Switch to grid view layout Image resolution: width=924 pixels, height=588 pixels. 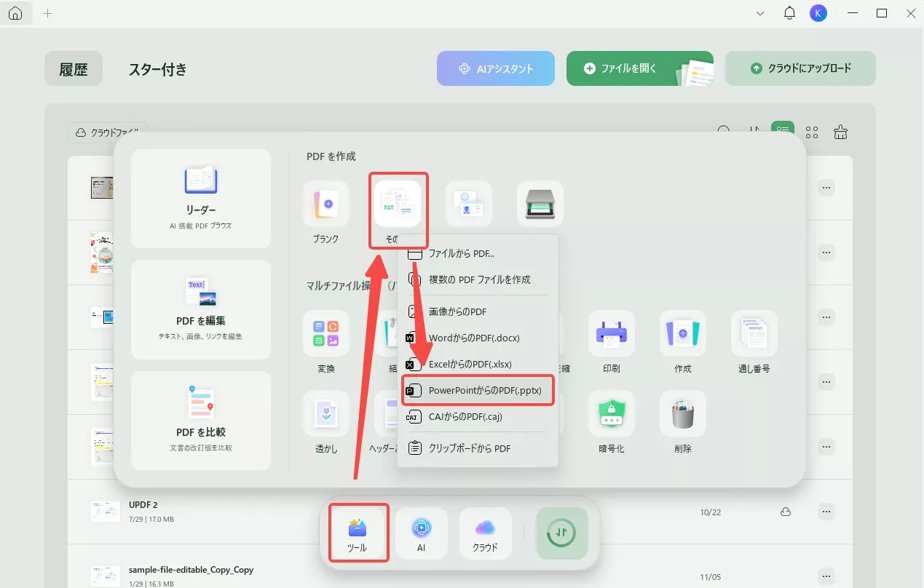click(x=811, y=132)
